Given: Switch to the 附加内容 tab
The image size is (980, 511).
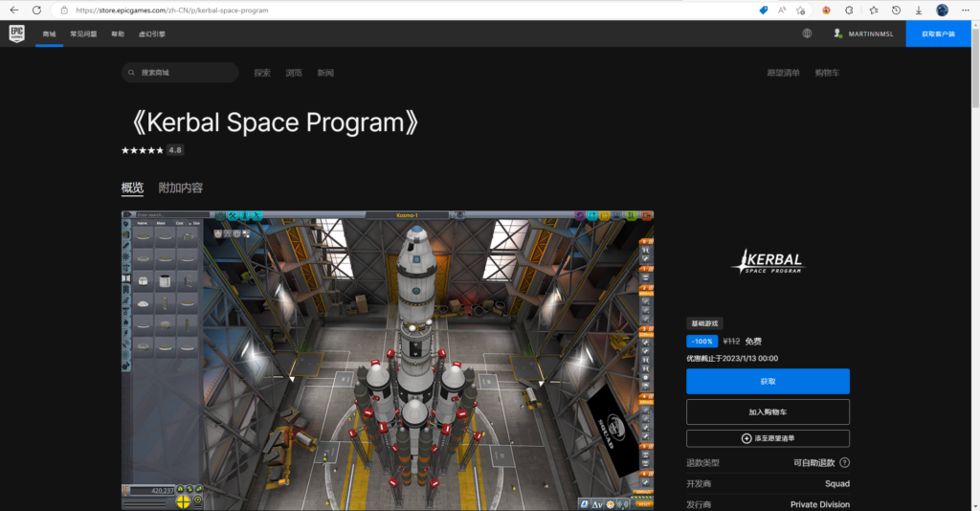Looking at the screenshot, I should point(180,188).
